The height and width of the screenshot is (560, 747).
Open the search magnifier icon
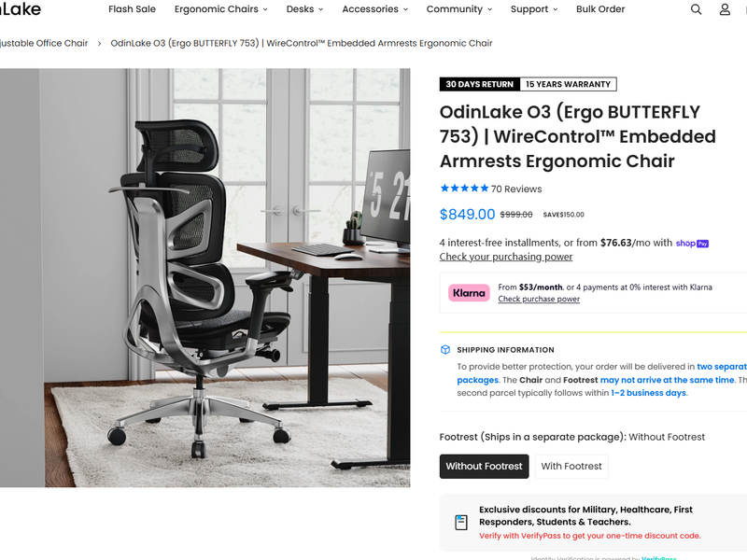(696, 9)
